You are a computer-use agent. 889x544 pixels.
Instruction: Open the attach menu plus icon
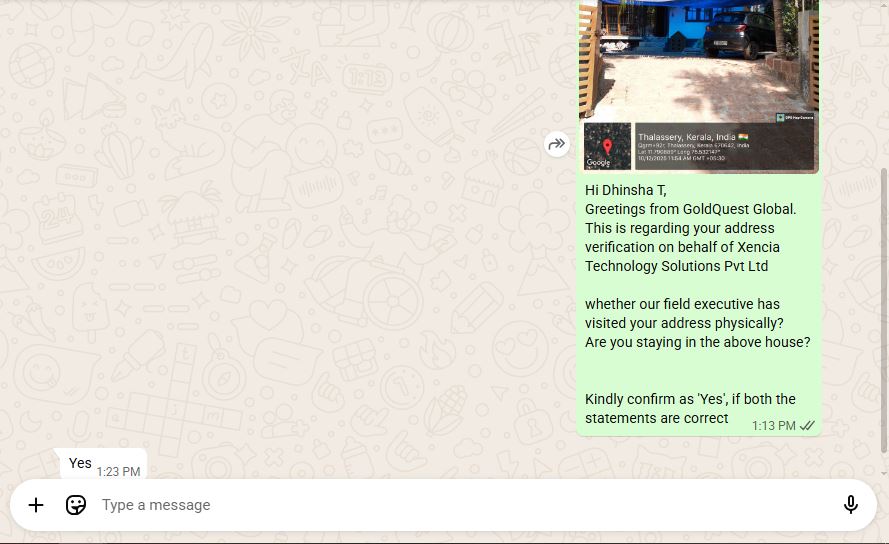pos(36,505)
